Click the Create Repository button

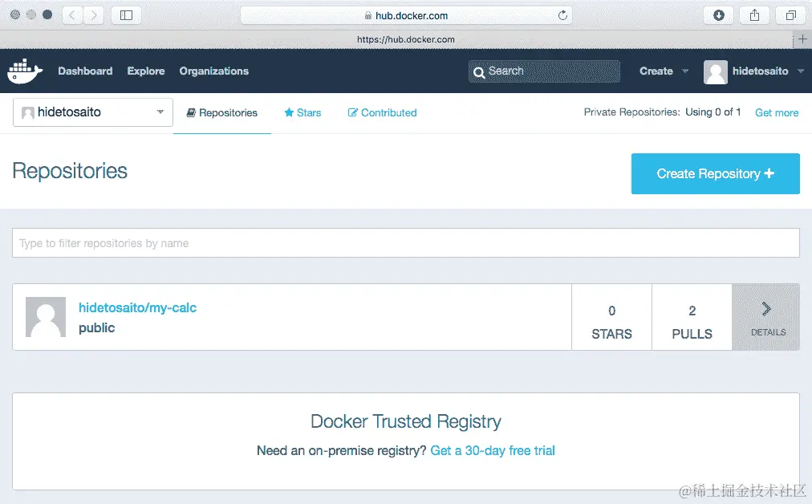[x=715, y=173]
